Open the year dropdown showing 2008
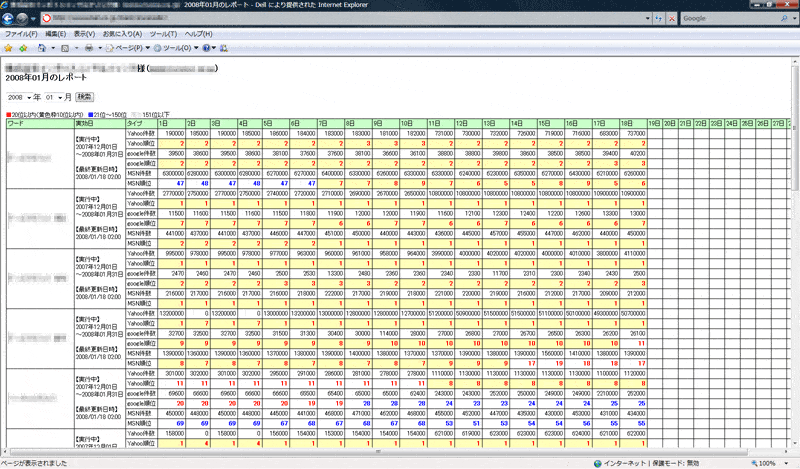This screenshot has width=800, height=469. pos(19,97)
